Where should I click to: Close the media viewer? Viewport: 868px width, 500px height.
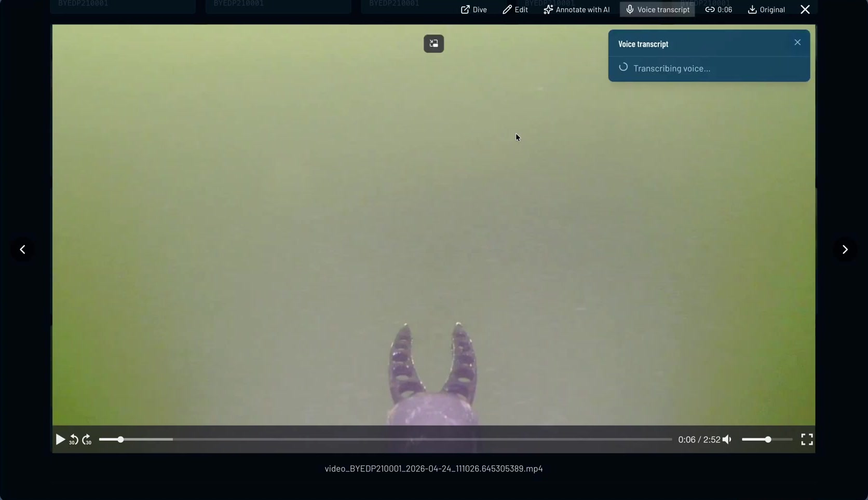click(805, 9)
